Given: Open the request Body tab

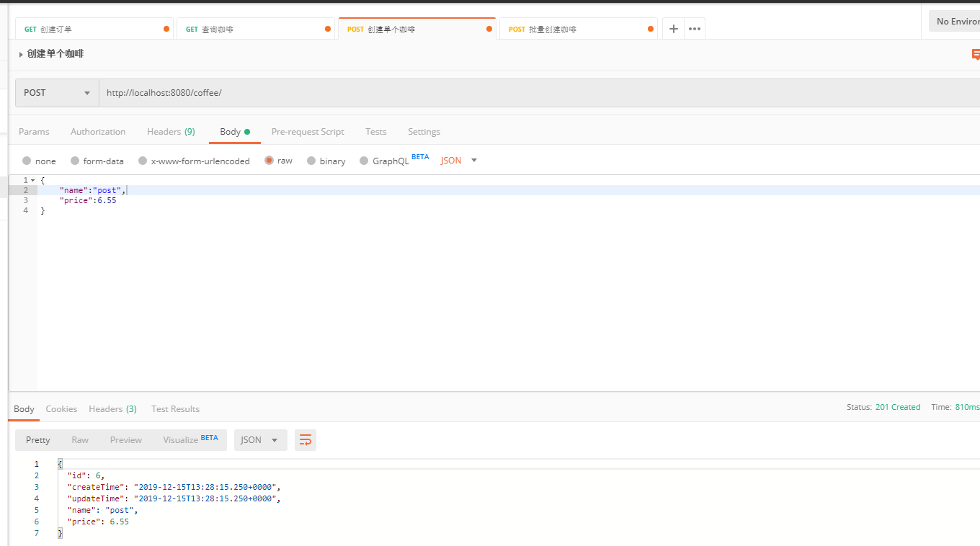Looking at the screenshot, I should (x=235, y=132).
